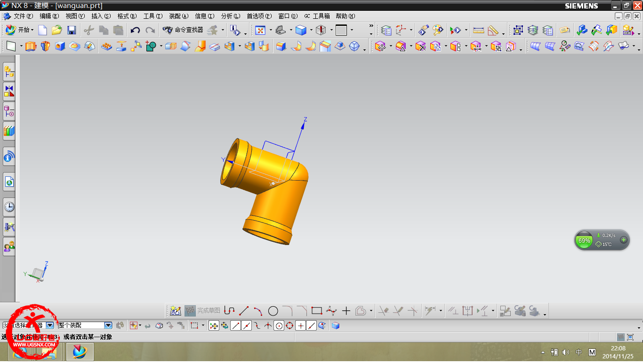
Task: Open the Command Finder (命令查找器)
Action: [x=183, y=30]
